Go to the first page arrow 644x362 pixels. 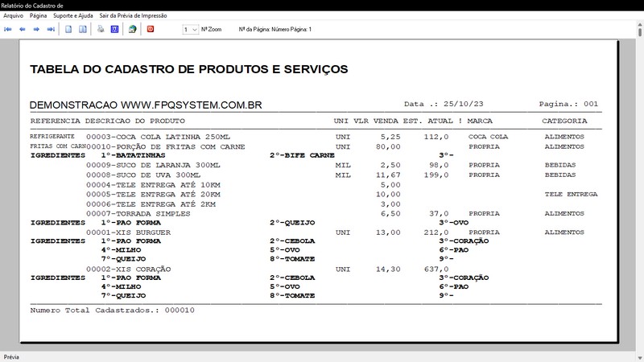click(8, 29)
